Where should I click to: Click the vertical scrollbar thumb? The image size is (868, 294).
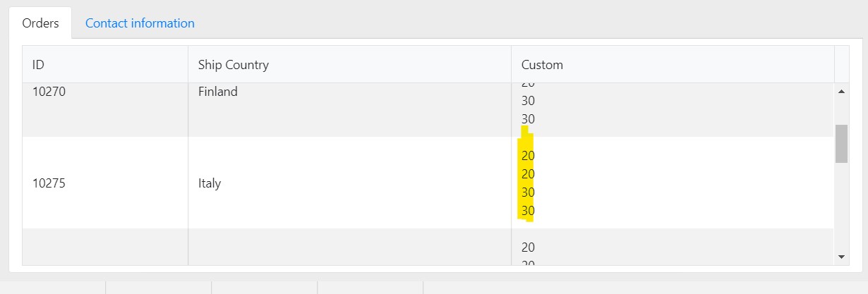(841, 144)
